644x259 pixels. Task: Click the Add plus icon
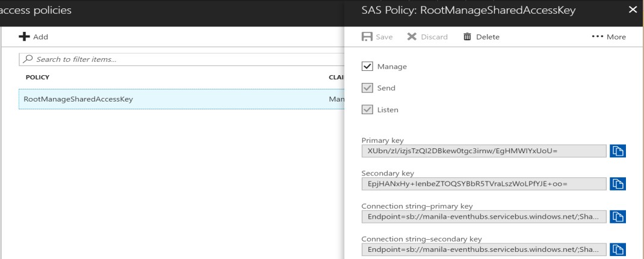pos(24,37)
